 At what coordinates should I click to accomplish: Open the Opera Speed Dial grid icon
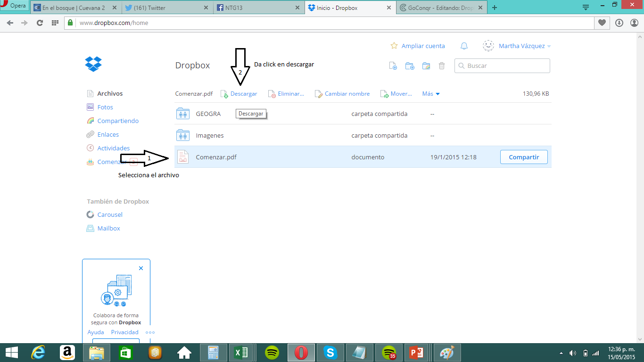tap(55, 23)
